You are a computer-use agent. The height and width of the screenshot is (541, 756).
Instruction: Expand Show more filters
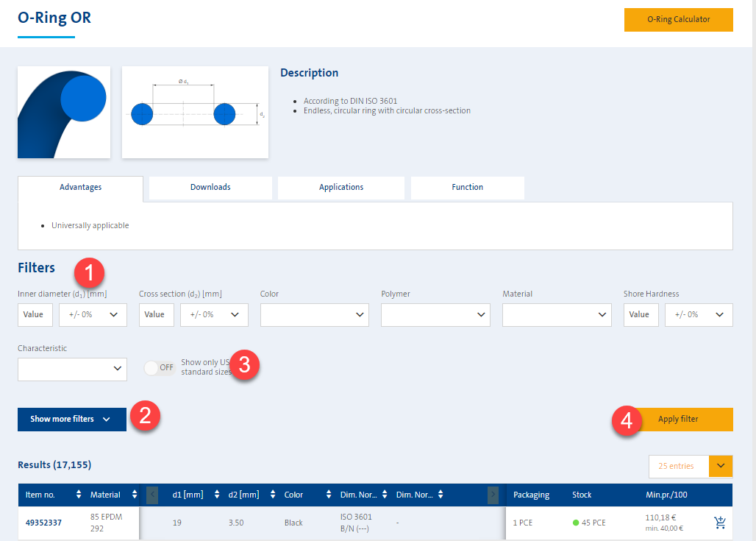pos(71,420)
